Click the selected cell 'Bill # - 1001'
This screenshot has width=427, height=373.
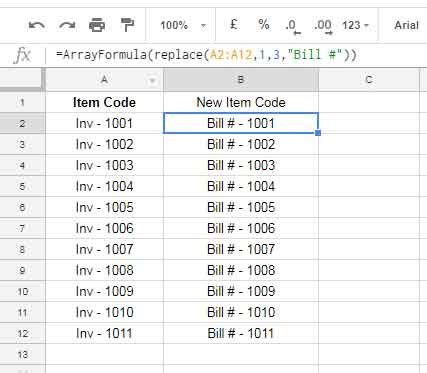tap(241, 123)
